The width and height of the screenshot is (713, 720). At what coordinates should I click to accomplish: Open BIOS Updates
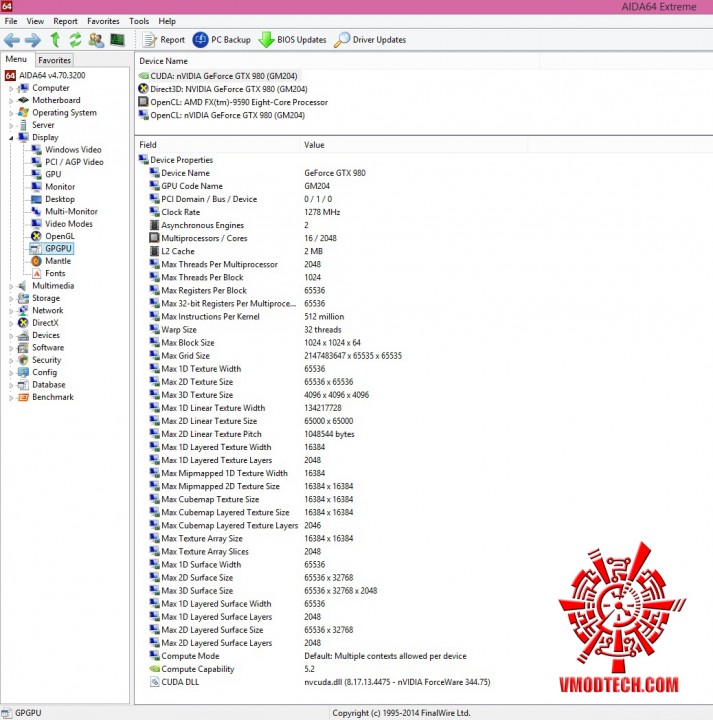pyautogui.click(x=292, y=40)
